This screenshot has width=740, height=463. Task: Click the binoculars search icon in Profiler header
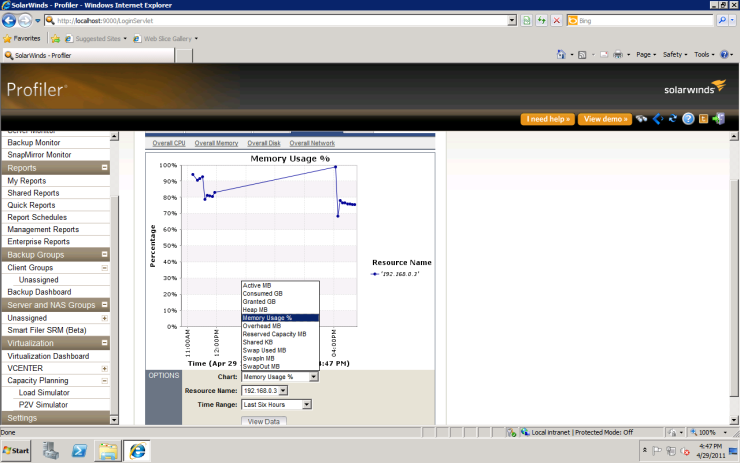pyautogui.click(x=641, y=119)
